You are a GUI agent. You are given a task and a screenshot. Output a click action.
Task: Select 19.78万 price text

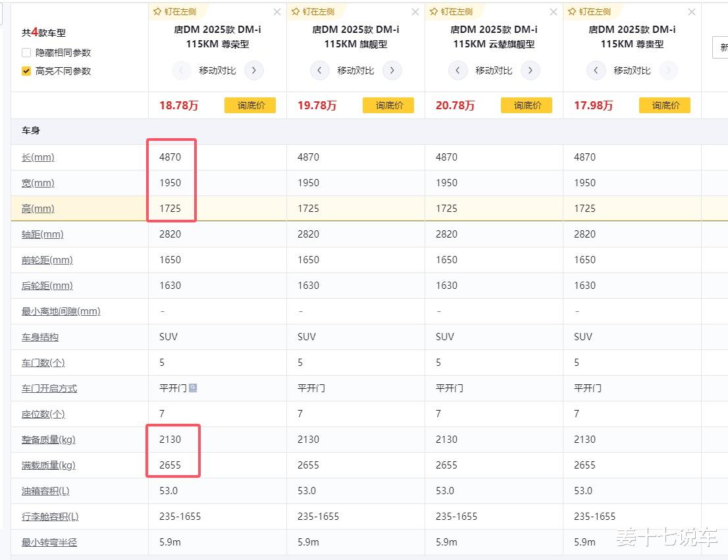click(317, 105)
